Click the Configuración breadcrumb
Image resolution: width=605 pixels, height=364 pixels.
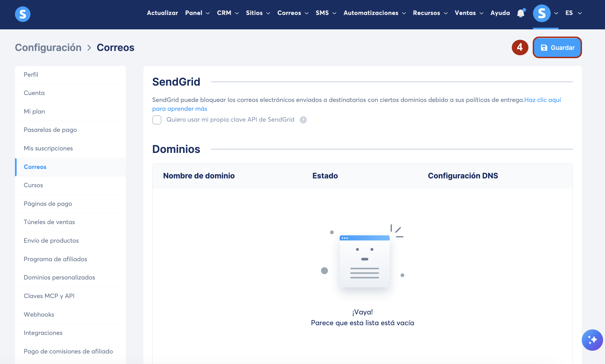[48, 48]
